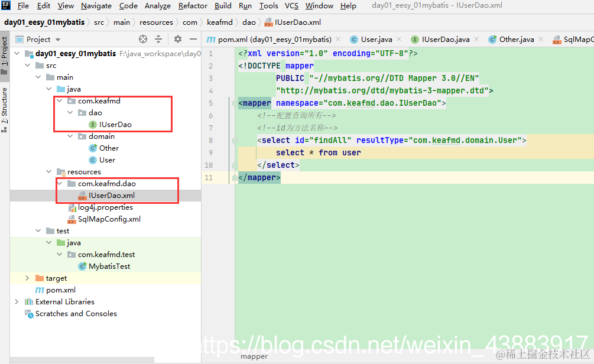The height and width of the screenshot is (364, 594).
Task: Collapse the domain package node
Action: 70,136
